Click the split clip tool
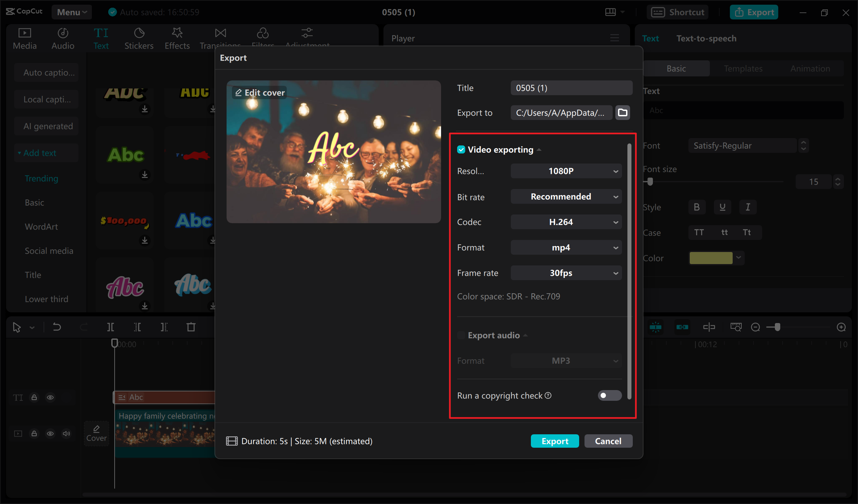 tap(110, 327)
